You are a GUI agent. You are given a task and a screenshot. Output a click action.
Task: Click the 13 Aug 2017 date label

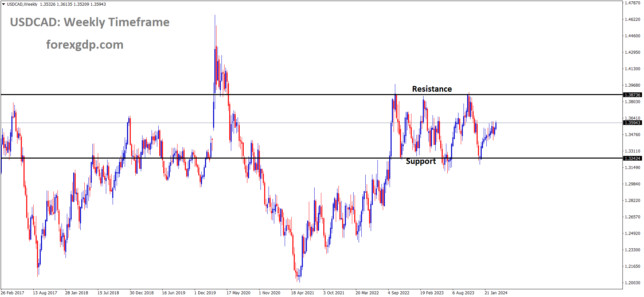[x=45, y=293]
